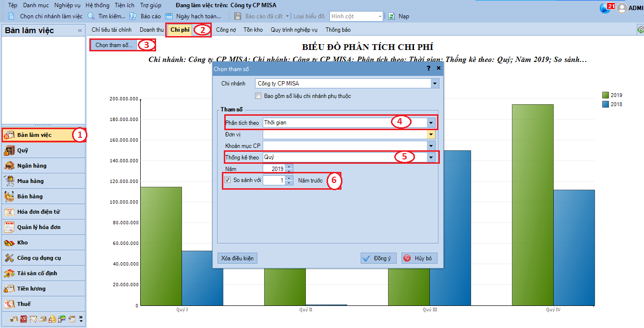Collapse the Bàn làm việc sidebar panel
Viewport: 644px width, 328px height.
[x=80, y=30]
